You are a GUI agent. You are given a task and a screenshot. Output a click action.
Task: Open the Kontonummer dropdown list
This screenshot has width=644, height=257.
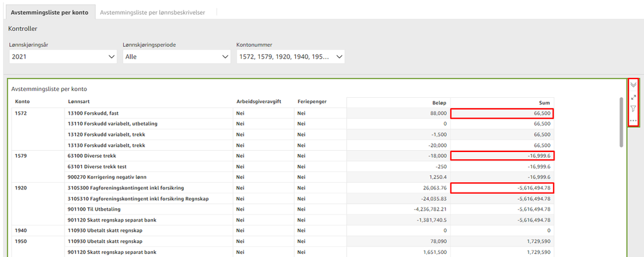290,57
